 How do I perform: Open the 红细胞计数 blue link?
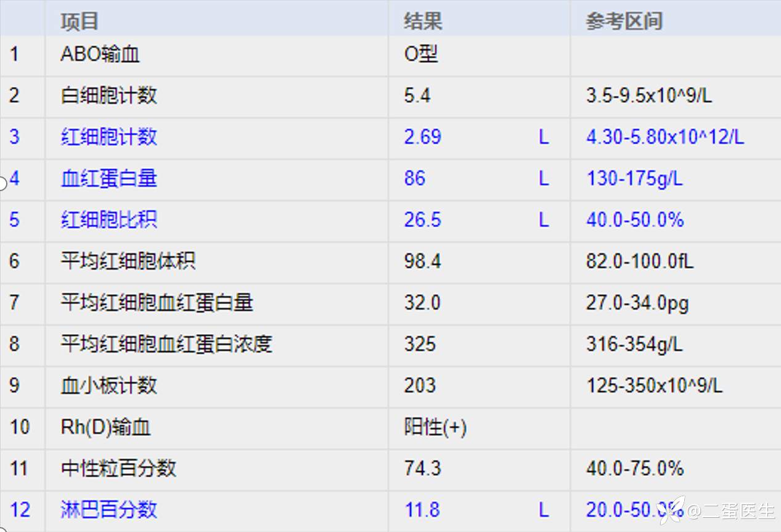click(x=108, y=137)
